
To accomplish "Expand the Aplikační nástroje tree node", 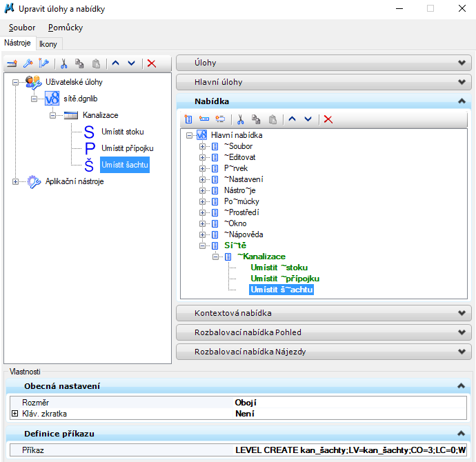I will pyautogui.click(x=16, y=181).
